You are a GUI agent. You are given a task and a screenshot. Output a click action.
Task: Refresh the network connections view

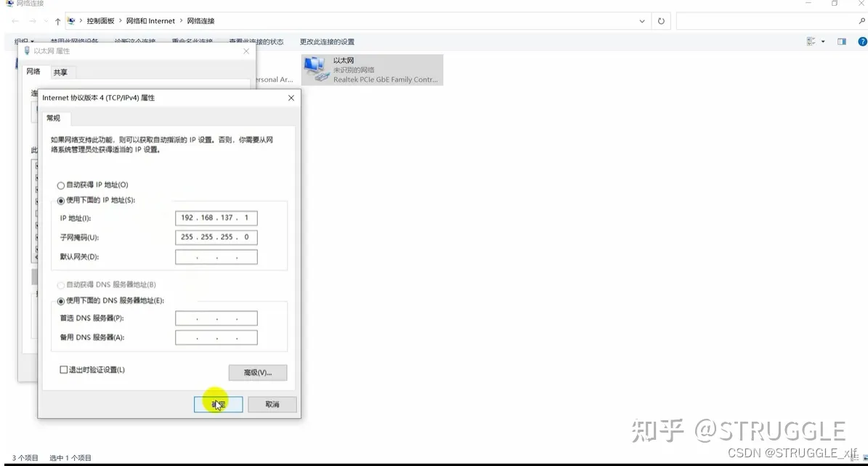tap(661, 21)
